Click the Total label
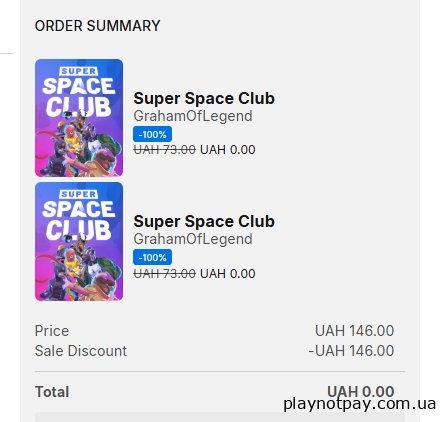446x422 pixels. pos(52,392)
